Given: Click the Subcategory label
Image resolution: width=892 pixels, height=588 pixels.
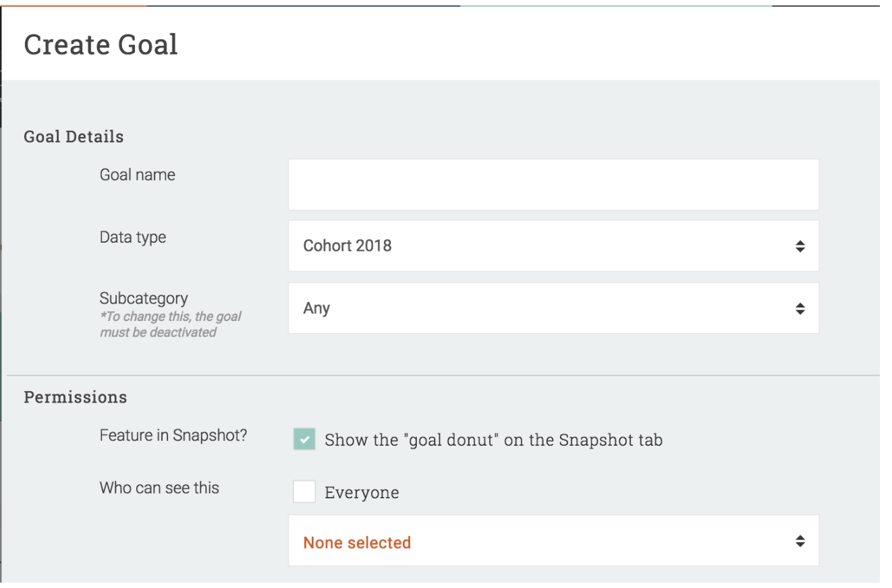Looking at the screenshot, I should [x=144, y=298].
